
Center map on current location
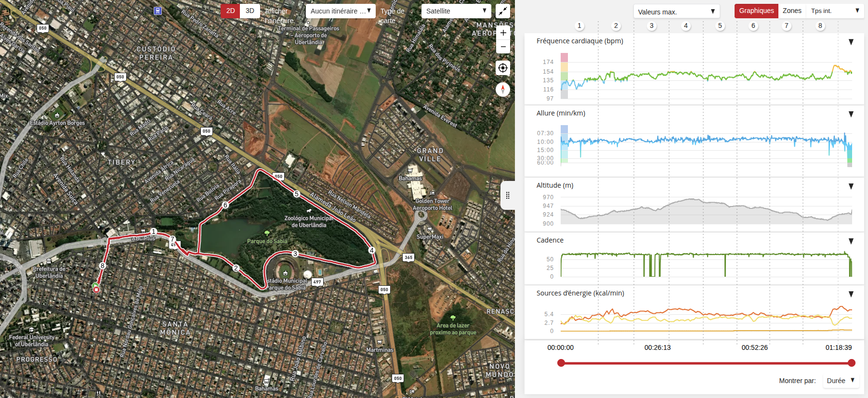(x=503, y=68)
